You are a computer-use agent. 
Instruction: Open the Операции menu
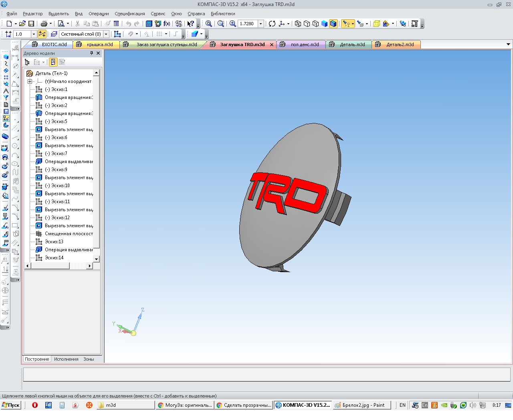coord(99,14)
